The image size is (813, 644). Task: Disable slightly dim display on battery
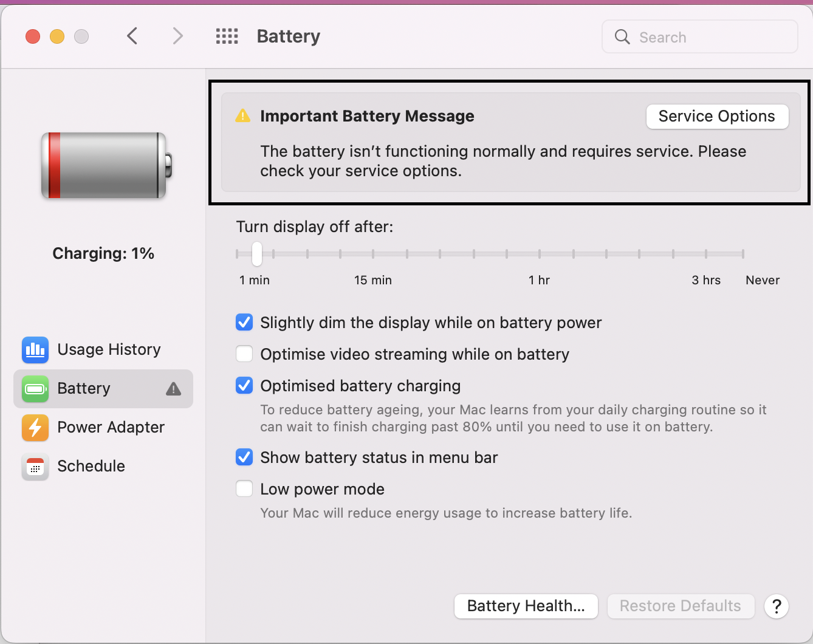click(244, 322)
